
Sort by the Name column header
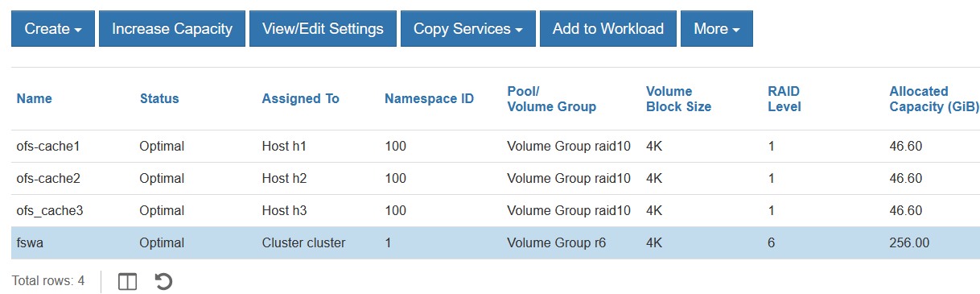click(35, 98)
